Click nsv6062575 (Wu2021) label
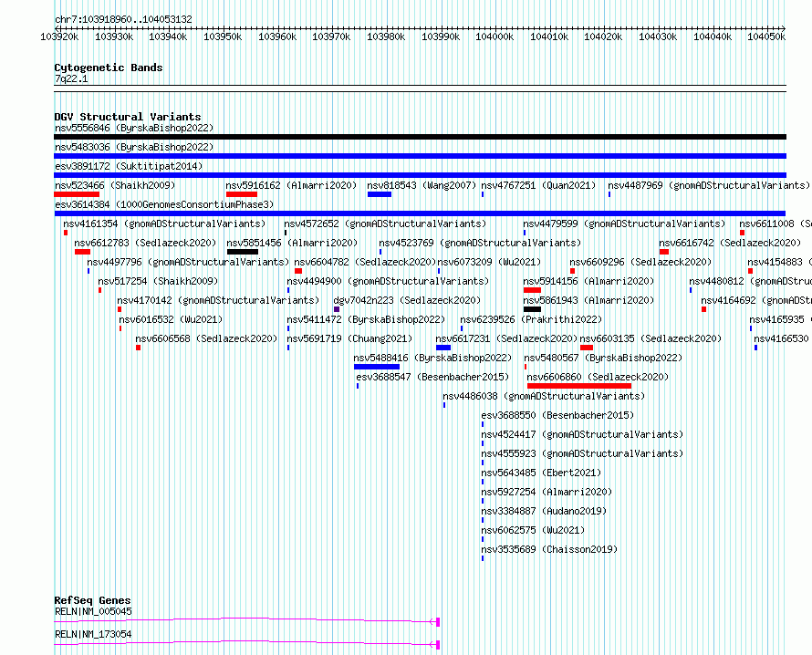The height and width of the screenshot is (655, 812). (533, 530)
